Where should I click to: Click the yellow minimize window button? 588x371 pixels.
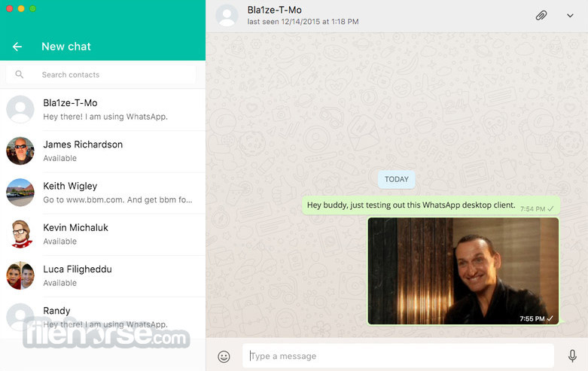coord(21,8)
